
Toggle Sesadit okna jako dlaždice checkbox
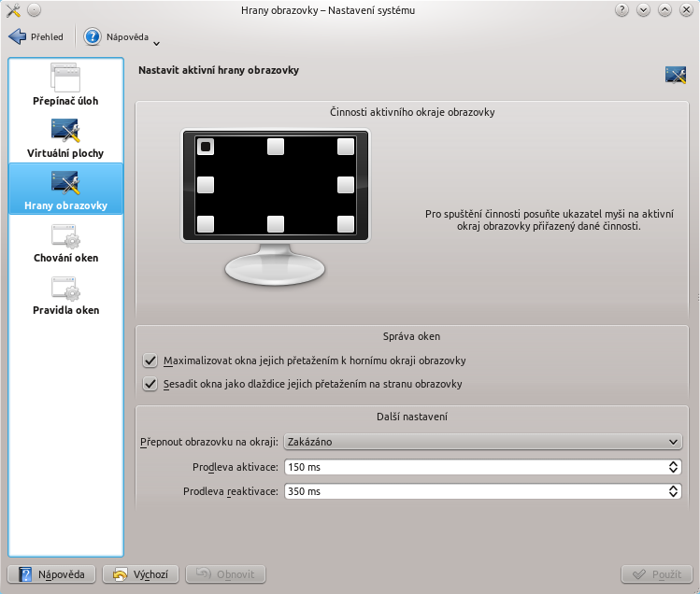tap(150, 384)
